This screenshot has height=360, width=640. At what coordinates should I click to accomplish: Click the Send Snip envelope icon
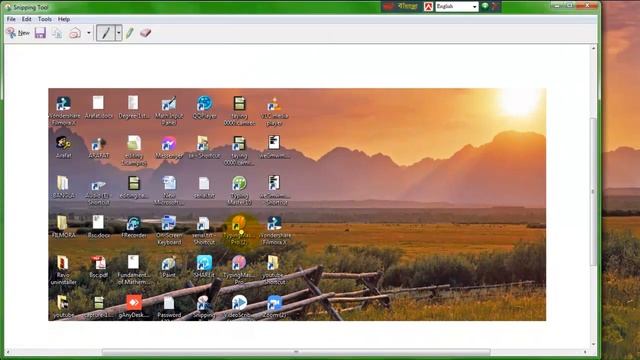pos(75,33)
